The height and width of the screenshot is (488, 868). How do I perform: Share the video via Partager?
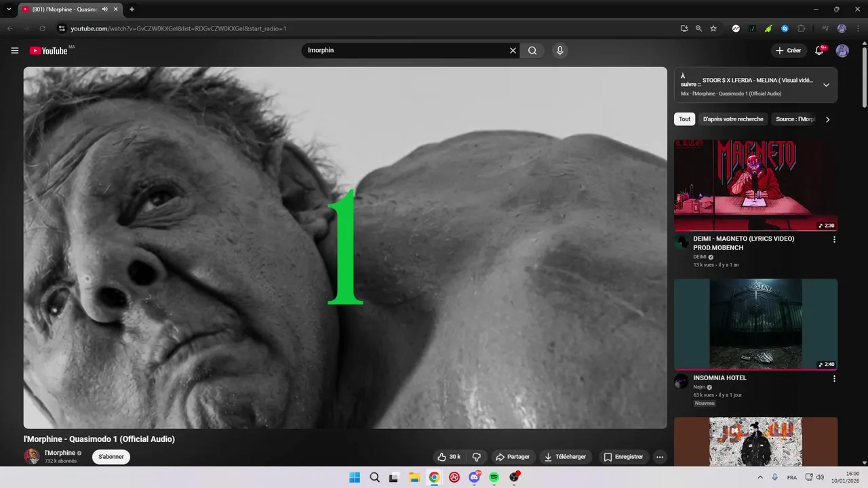512,457
